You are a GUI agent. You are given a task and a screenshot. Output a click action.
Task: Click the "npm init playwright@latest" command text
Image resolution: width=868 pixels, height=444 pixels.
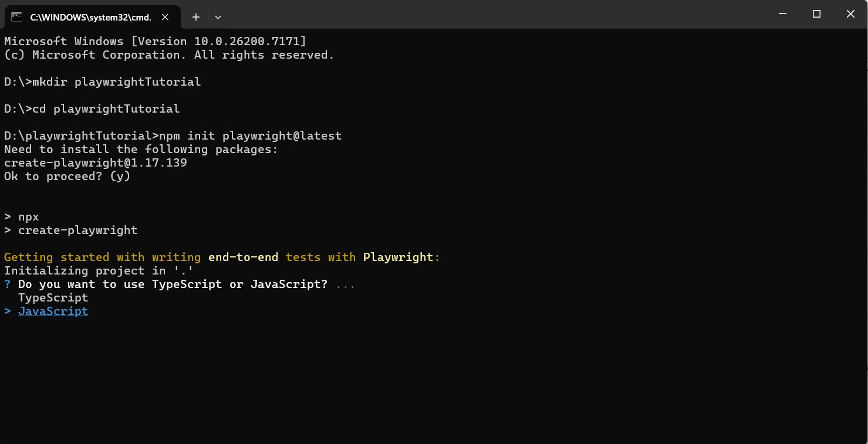click(251, 136)
